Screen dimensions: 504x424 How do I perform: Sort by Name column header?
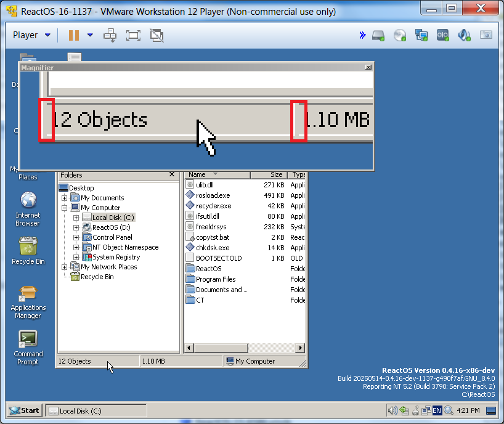tap(217, 174)
